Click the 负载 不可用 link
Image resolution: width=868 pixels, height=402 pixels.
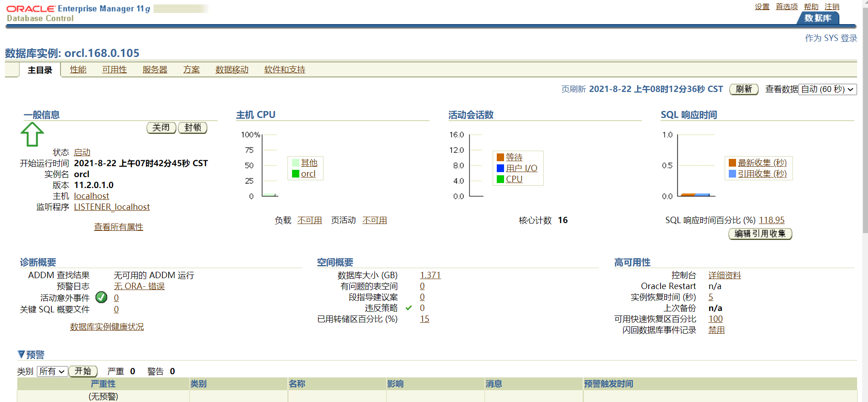point(310,220)
